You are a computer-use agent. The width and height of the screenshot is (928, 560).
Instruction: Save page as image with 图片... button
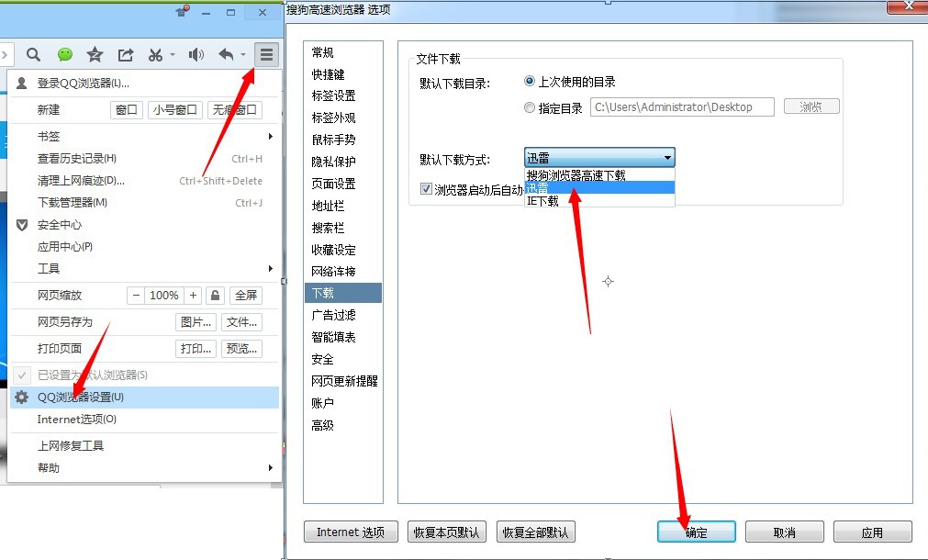pyautogui.click(x=196, y=322)
